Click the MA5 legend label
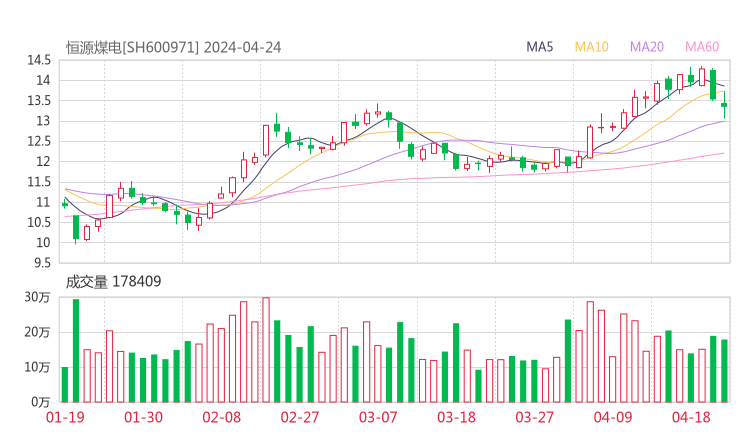Viewport: 740px width, 440px height. pos(539,47)
